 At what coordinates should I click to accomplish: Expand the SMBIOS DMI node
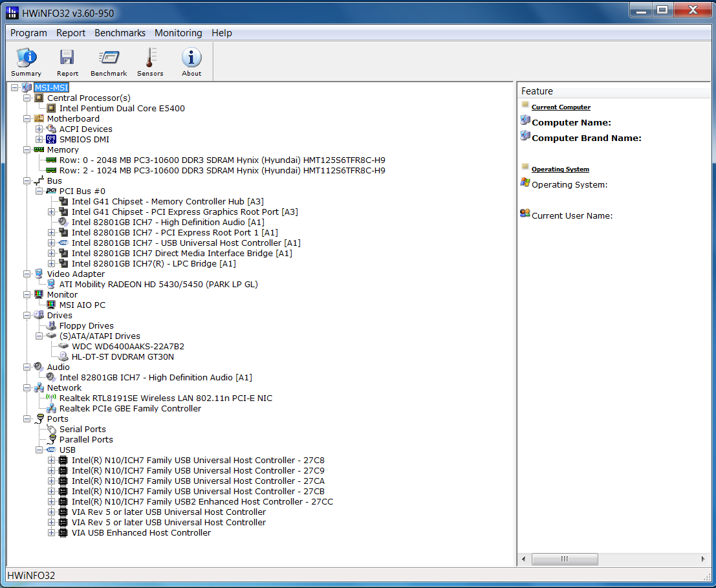tap(39, 140)
